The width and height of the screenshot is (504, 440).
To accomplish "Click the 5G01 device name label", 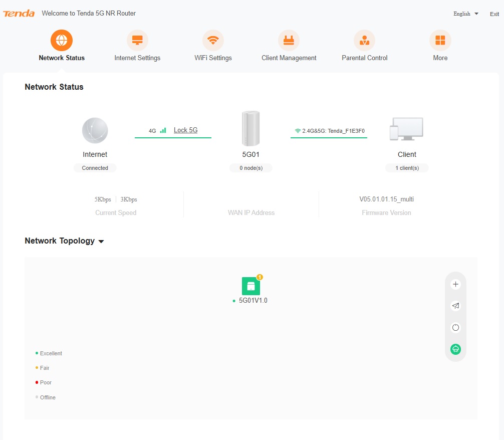I will [250, 154].
